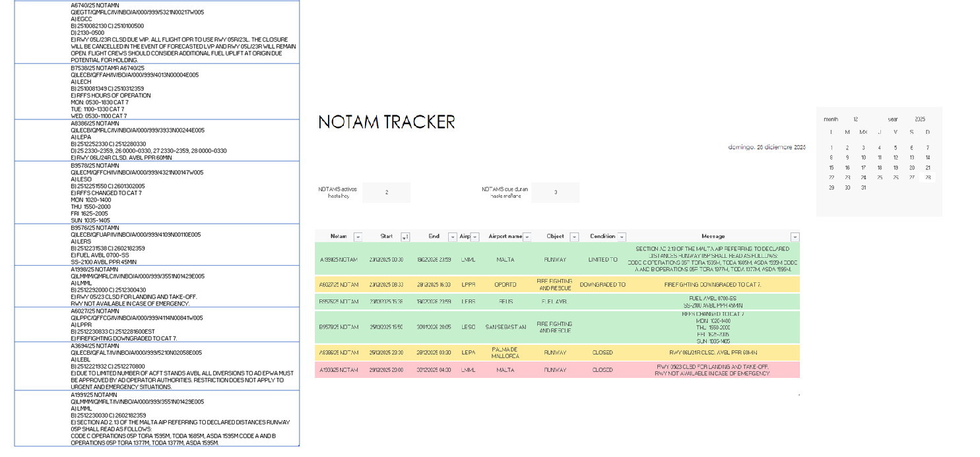Select day 31 in the calendar

(863, 188)
